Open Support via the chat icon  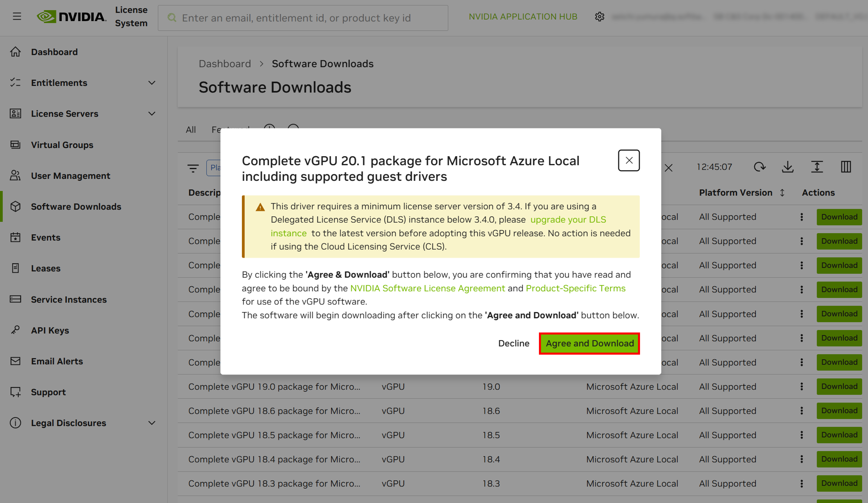coord(15,392)
